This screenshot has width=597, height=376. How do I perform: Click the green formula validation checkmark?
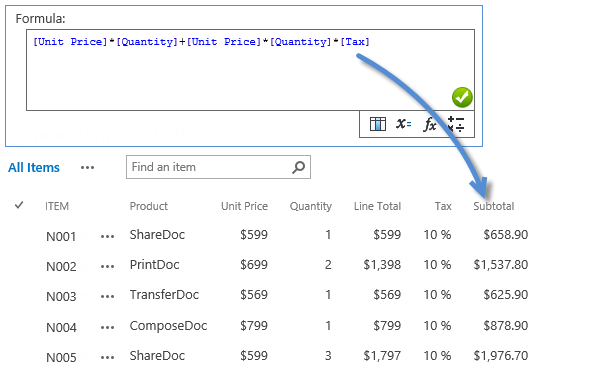tap(462, 98)
